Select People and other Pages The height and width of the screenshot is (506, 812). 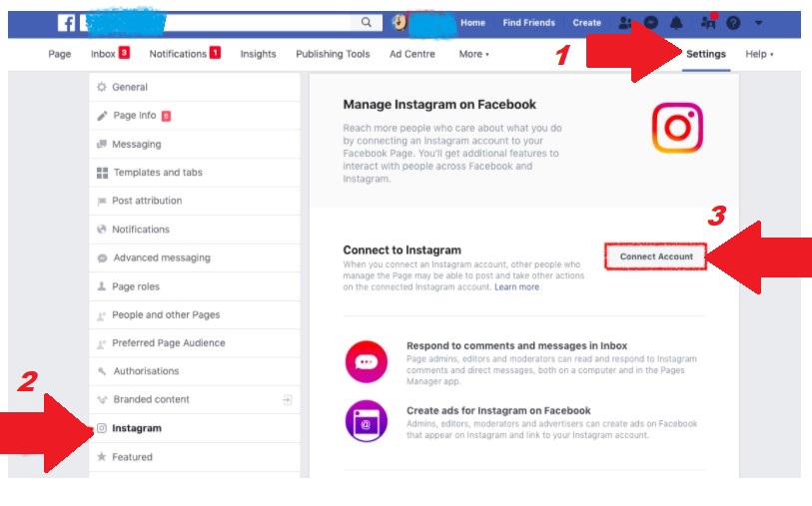(194, 314)
